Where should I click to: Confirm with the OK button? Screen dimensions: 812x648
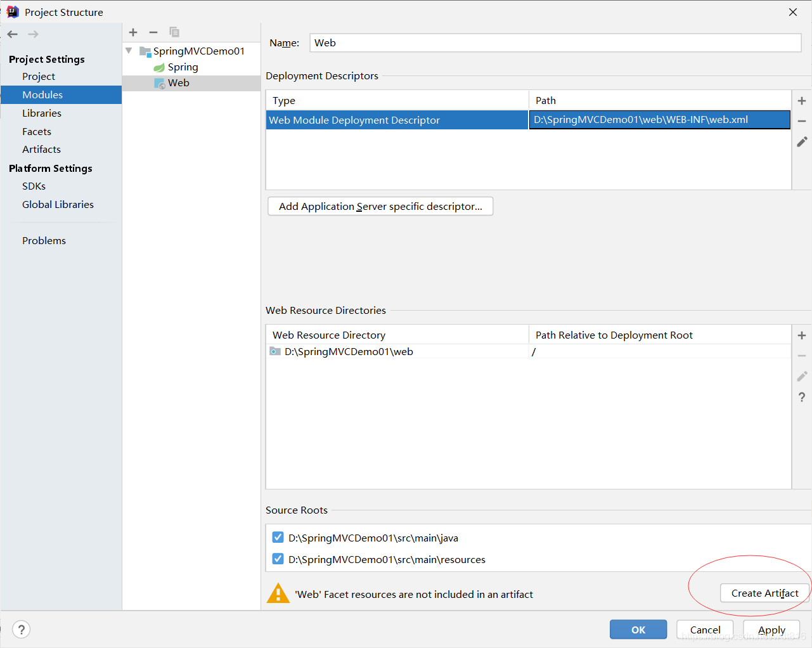(638, 630)
